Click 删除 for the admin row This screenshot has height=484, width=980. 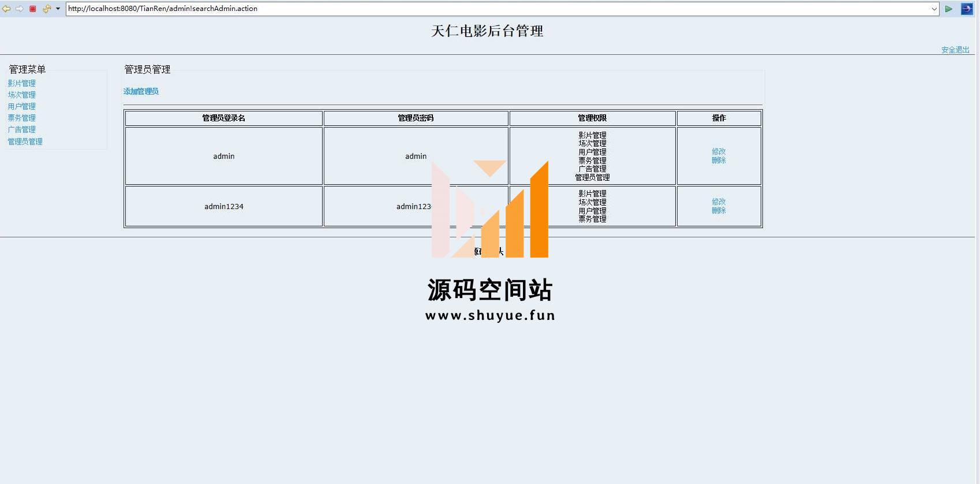point(719,160)
